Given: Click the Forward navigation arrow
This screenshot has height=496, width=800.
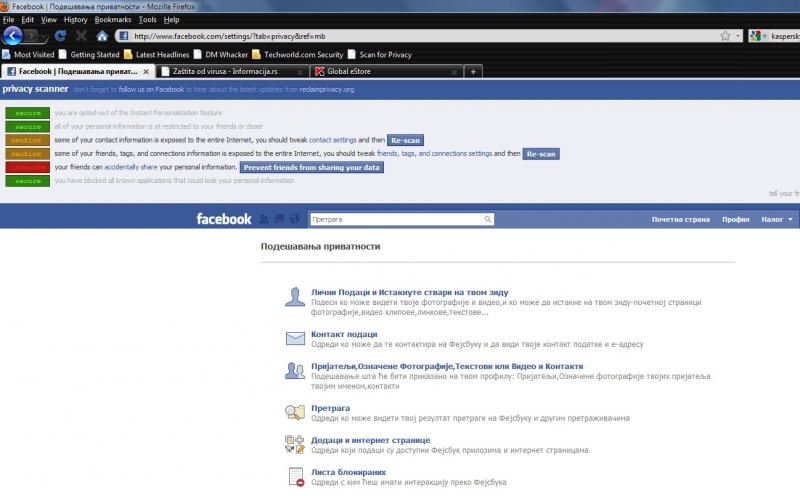Looking at the screenshot, I should [31, 36].
